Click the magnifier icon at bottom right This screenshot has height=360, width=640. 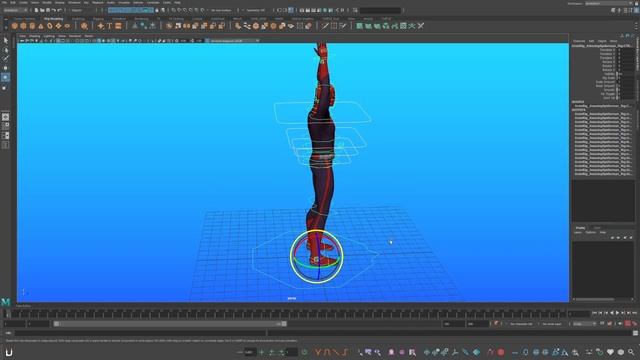(x=632, y=352)
